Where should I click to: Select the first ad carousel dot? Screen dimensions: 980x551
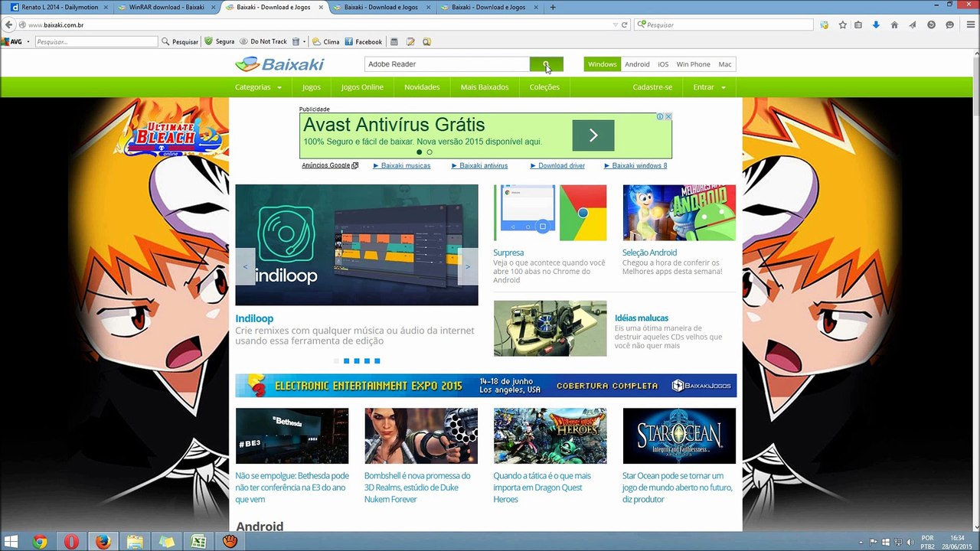(x=419, y=152)
